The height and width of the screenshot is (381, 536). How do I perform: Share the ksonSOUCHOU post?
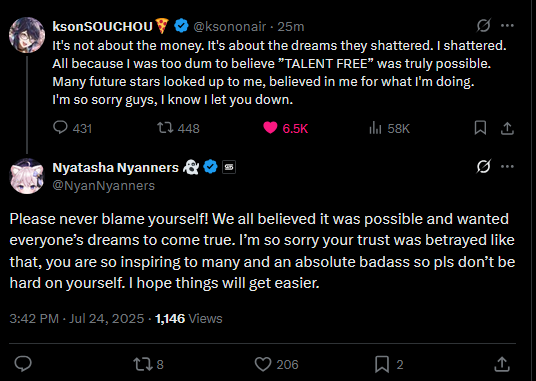507,128
